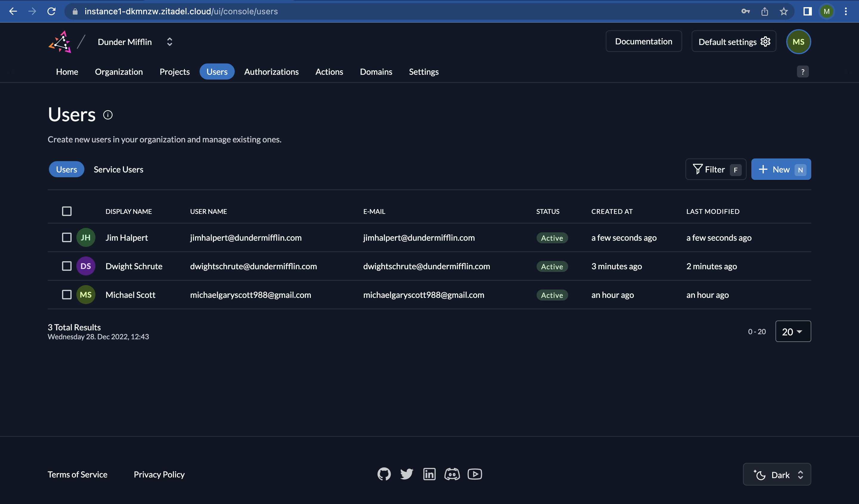The width and height of the screenshot is (859, 504).
Task: Open the LinkedIn footer icon
Action: (429, 474)
